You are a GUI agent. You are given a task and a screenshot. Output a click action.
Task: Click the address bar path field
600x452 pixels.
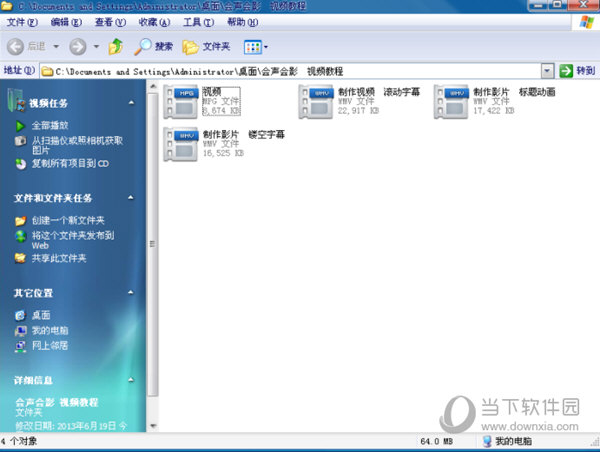pos(291,71)
